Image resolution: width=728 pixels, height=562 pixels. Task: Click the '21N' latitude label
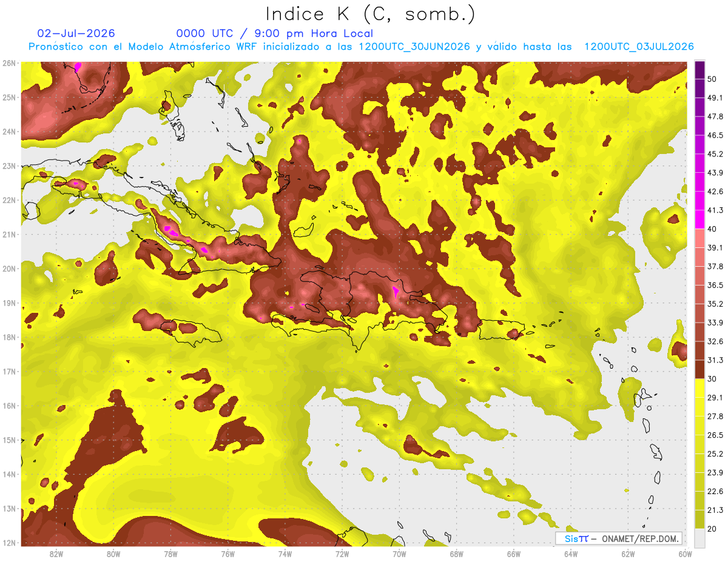click(x=10, y=234)
